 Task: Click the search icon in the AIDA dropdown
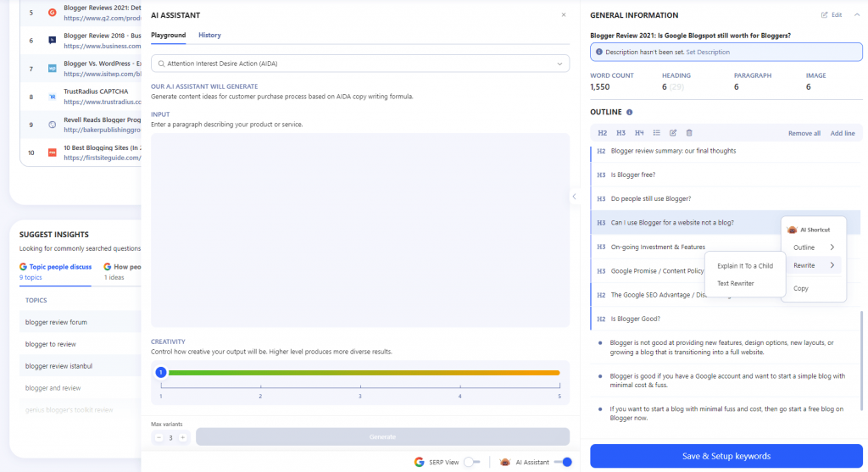pos(161,64)
